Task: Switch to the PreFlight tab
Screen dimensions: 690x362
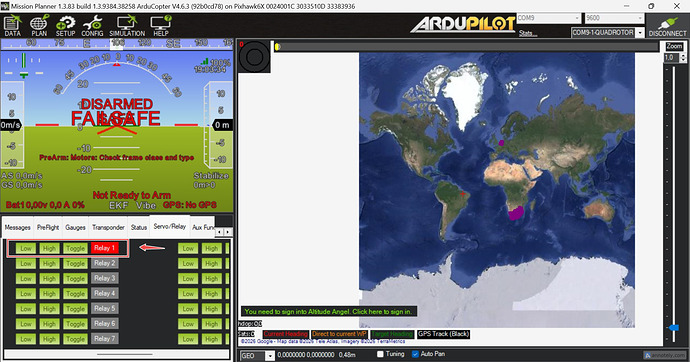Action: 48,227
